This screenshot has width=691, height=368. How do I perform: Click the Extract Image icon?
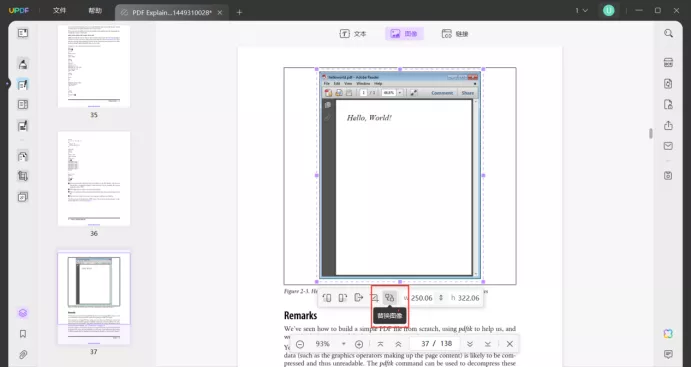358,298
